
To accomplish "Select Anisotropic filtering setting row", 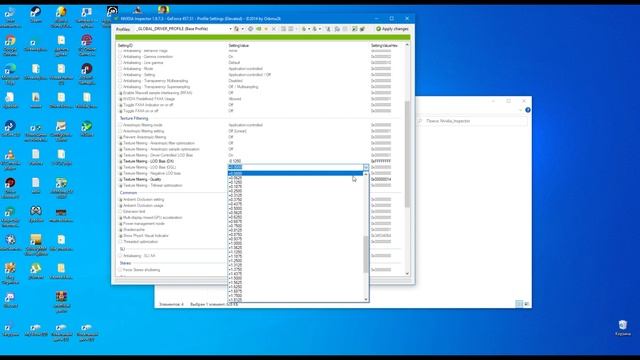I will point(260,131).
